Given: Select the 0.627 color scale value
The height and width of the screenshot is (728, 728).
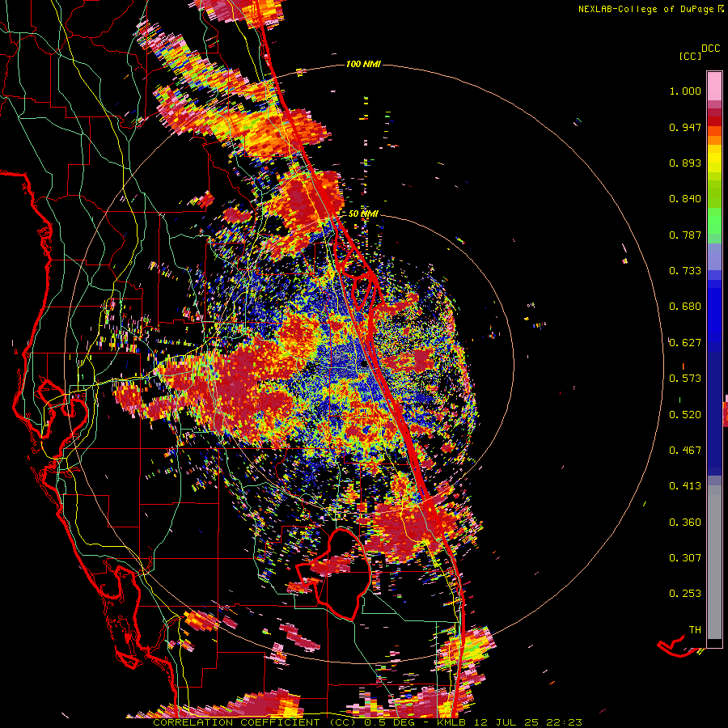Looking at the screenshot, I should (685, 343).
